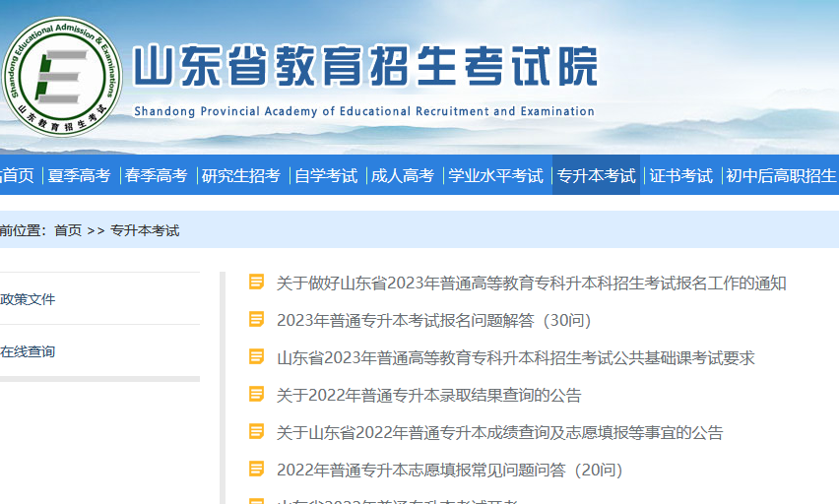Select 学业水平考试 in the navigation bar
This screenshot has height=504, width=839.
(495, 175)
